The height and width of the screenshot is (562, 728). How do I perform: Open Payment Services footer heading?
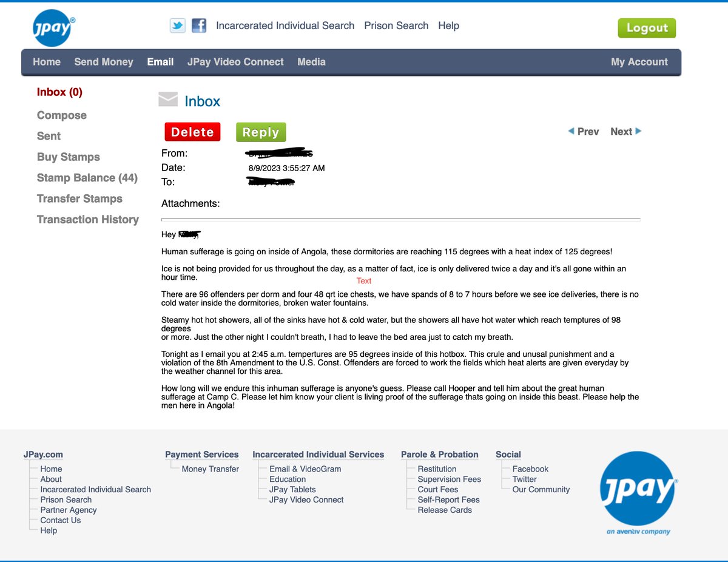[x=202, y=455]
